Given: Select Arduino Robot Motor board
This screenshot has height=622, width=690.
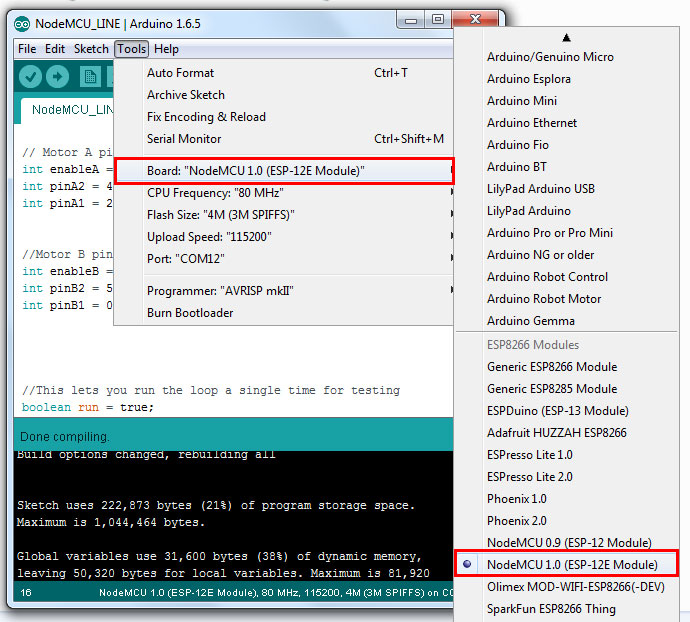Looking at the screenshot, I should (x=567, y=299).
